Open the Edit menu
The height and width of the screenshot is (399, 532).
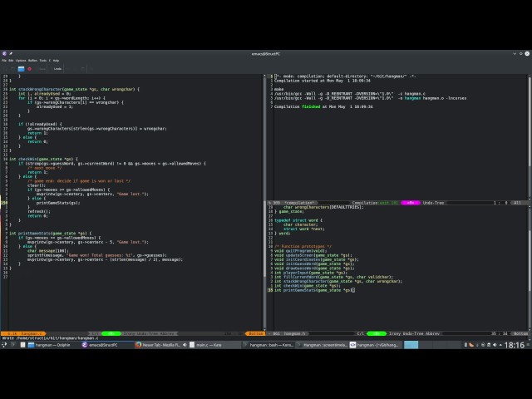coord(11,61)
